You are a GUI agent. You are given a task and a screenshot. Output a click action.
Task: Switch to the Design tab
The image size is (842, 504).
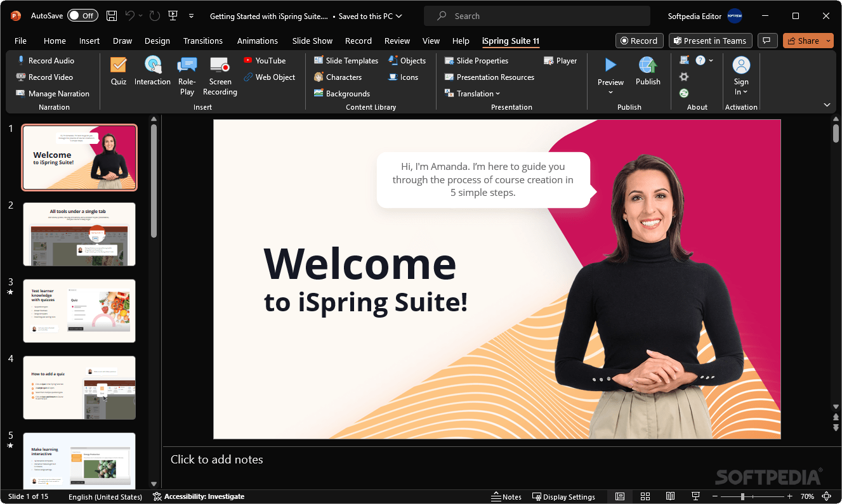(x=157, y=41)
